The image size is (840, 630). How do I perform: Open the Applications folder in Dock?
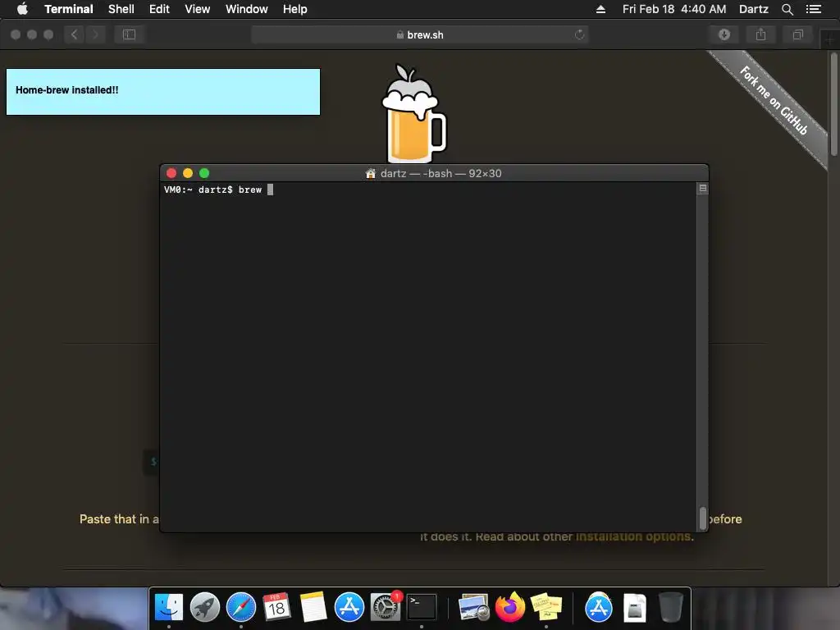pyautogui.click(x=598, y=608)
